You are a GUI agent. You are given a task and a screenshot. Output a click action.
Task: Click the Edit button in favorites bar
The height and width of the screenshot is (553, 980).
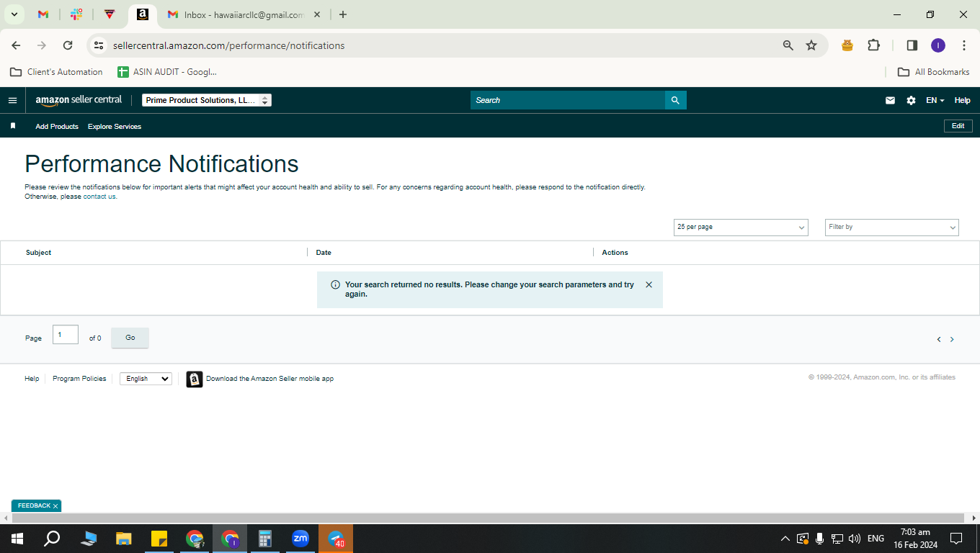(x=958, y=126)
